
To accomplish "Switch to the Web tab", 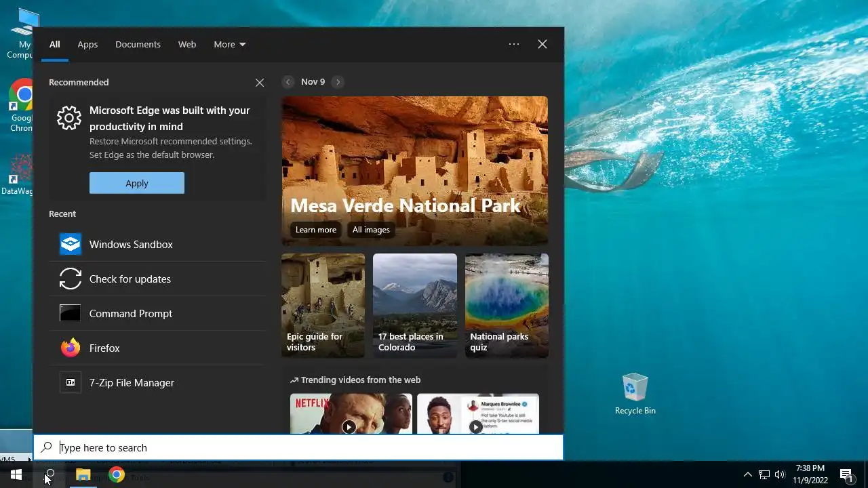I will pos(187,44).
